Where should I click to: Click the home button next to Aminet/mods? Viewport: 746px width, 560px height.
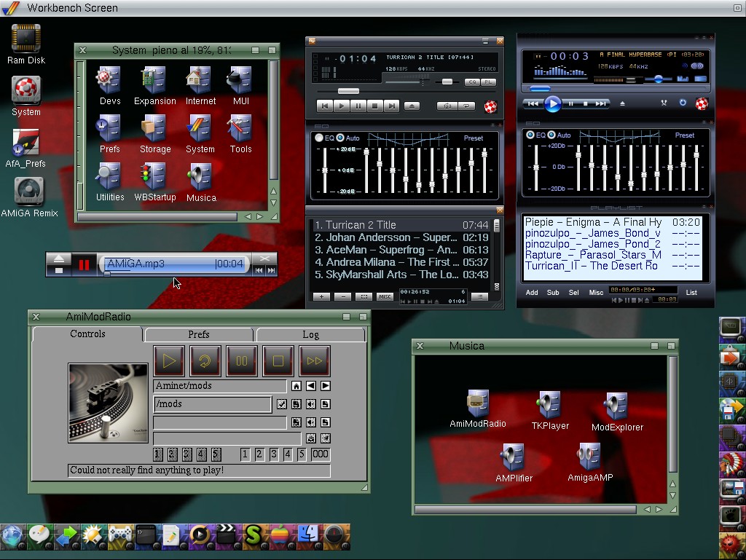(x=297, y=386)
